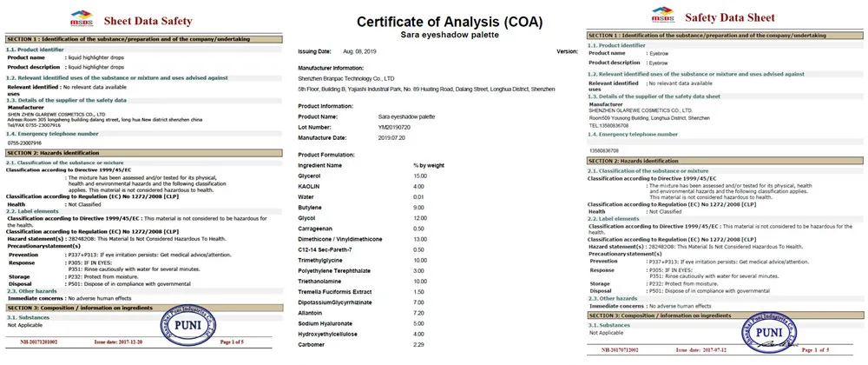
Task: Click the MSDS logo on the Safety Data Sheet page
Action: click(x=662, y=15)
